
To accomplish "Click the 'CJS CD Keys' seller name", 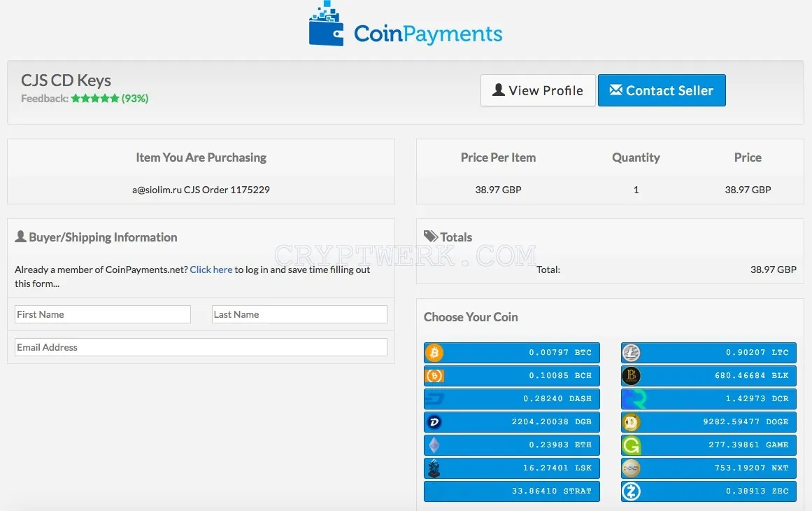I will coord(66,80).
